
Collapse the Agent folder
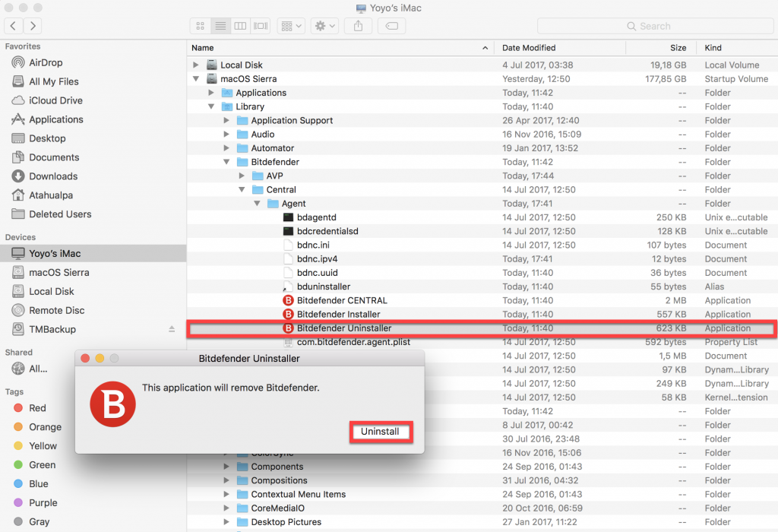click(x=257, y=204)
